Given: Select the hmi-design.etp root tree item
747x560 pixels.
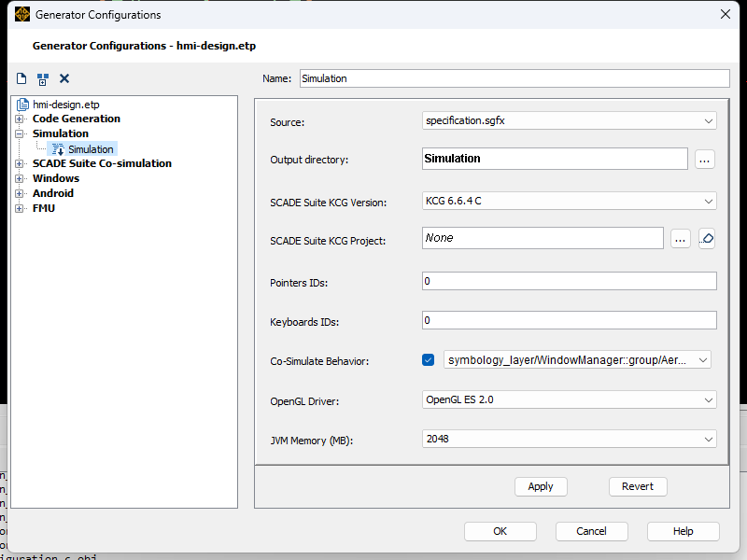Looking at the screenshot, I should pyautogui.click(x=66, y=105).
